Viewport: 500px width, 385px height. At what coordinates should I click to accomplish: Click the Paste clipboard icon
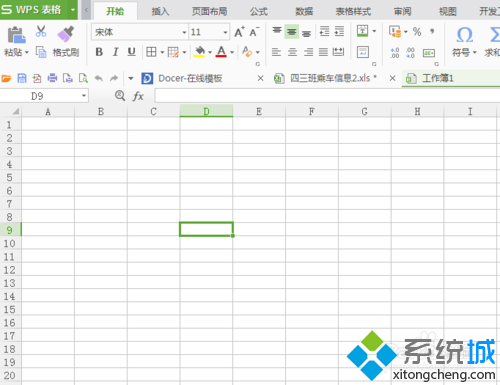tap(16, 35)
